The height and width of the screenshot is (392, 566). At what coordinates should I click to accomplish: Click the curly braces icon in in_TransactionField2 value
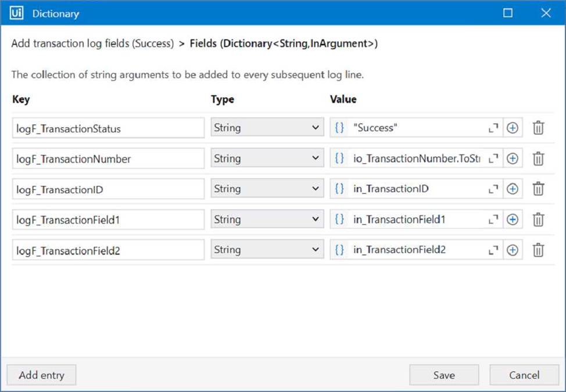339,250
